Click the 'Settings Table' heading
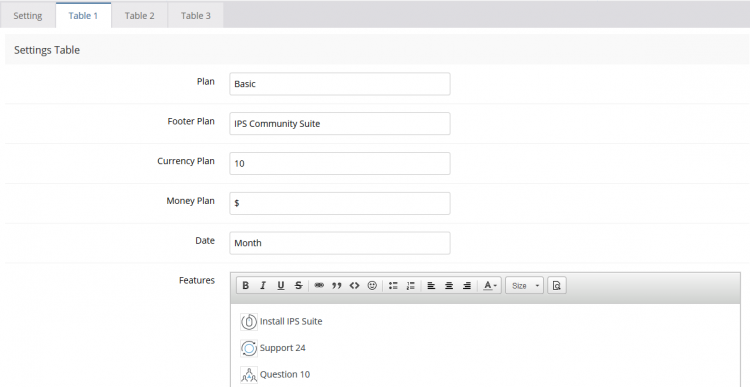 point(47,50)
